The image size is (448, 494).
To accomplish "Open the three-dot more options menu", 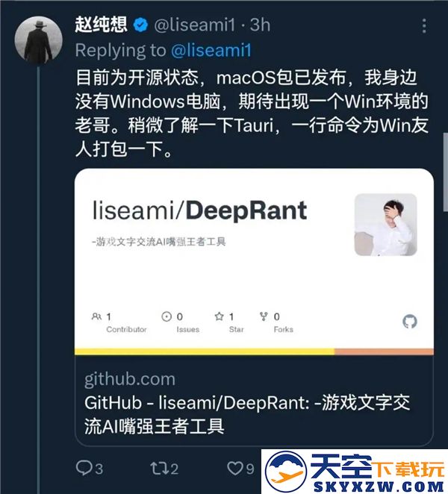I will tap(424, 25).
